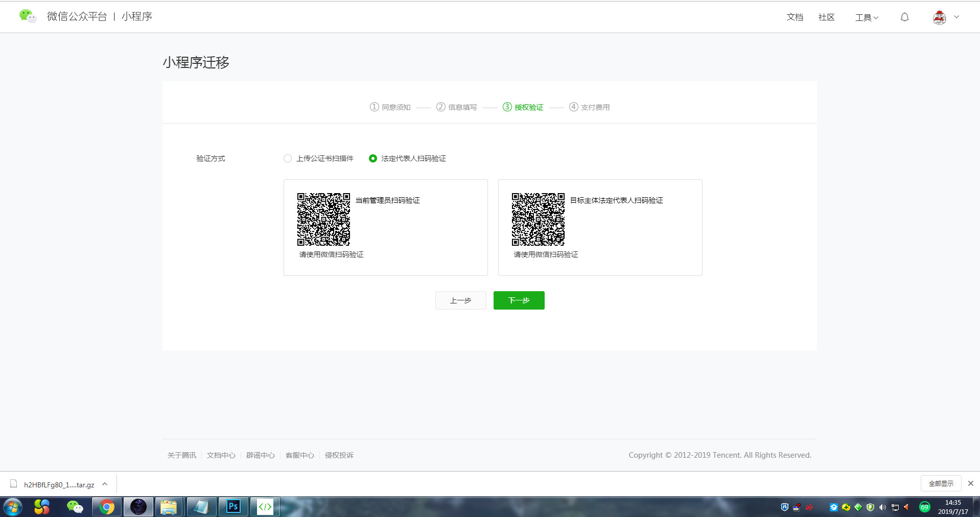Click the orange speaker tray icon
Viewport: 980px width, 517px height.
click(907, 507)
